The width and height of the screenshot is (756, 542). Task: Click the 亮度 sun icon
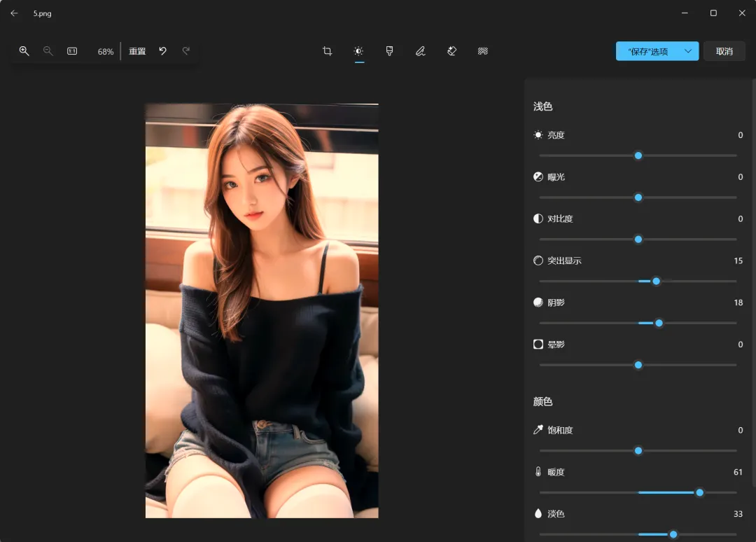(538, 135)
